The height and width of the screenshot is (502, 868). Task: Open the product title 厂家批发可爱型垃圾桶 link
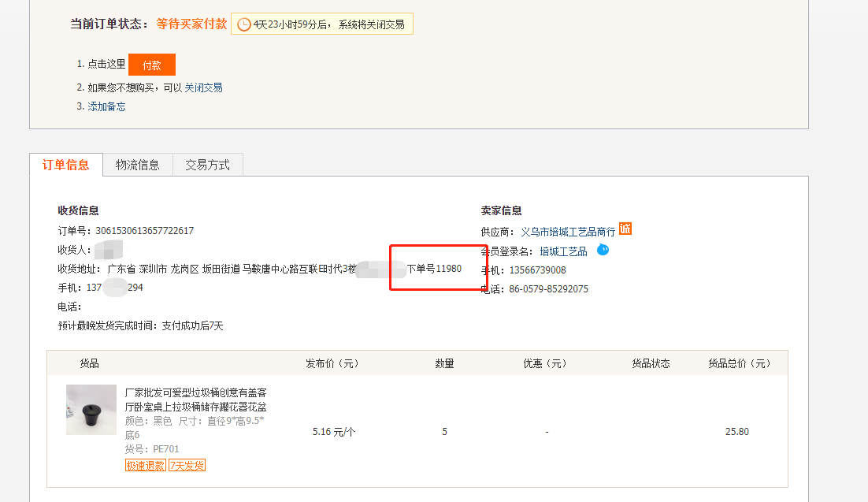click(x=196, y=400)
